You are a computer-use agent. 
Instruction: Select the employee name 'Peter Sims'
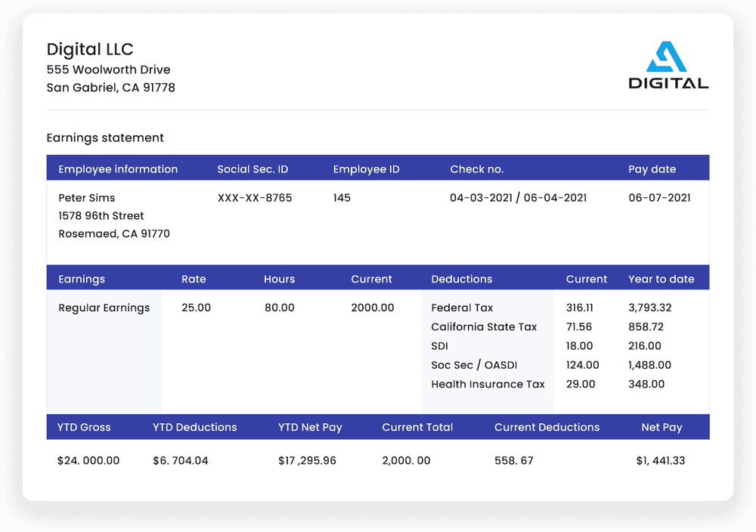(87, 197)
